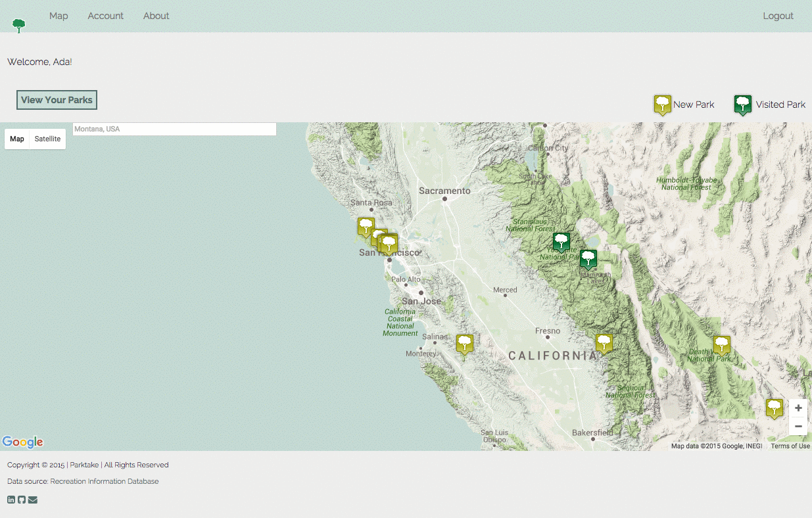Open the About page

[156, 16]
